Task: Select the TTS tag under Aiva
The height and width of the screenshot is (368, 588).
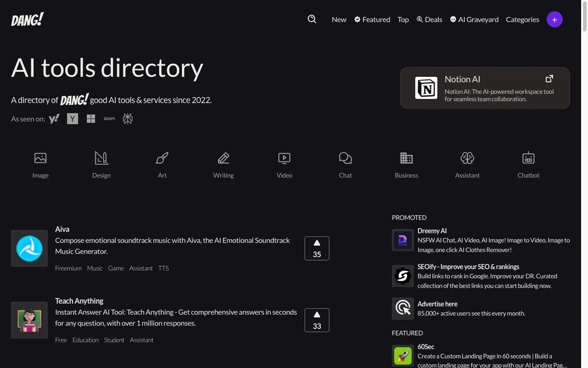Action: [164, 268]
